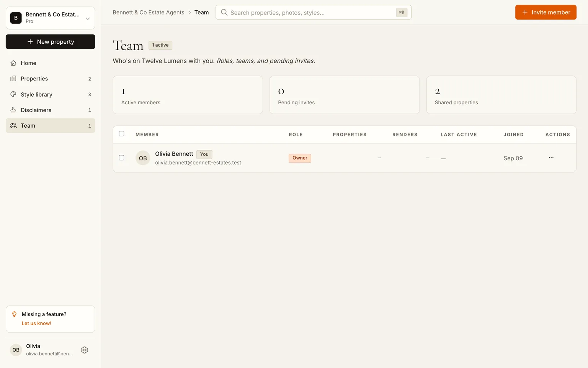Screen dimensions: 588x368
Task: Click the Renders column header
Action: tap(405, 135)
